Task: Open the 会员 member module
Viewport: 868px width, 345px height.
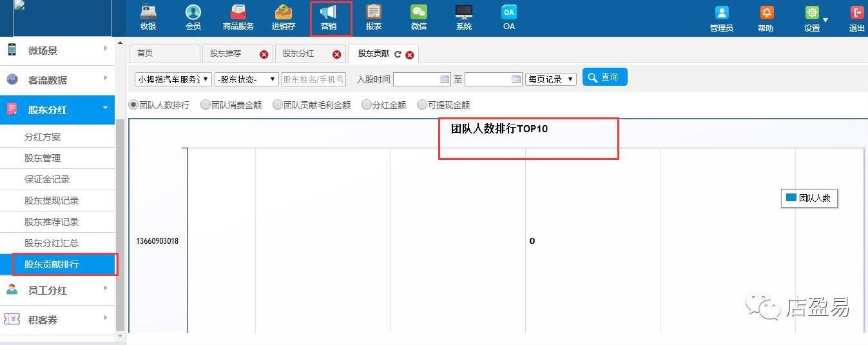Action: click(x=193, y=18)
